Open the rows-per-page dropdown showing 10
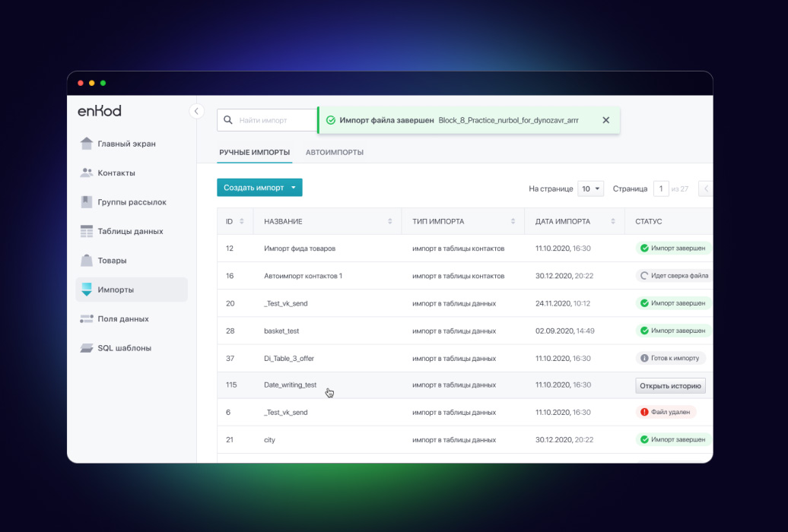Image resolution: width=788 pixels, height=532 pixels. point(591,188)
